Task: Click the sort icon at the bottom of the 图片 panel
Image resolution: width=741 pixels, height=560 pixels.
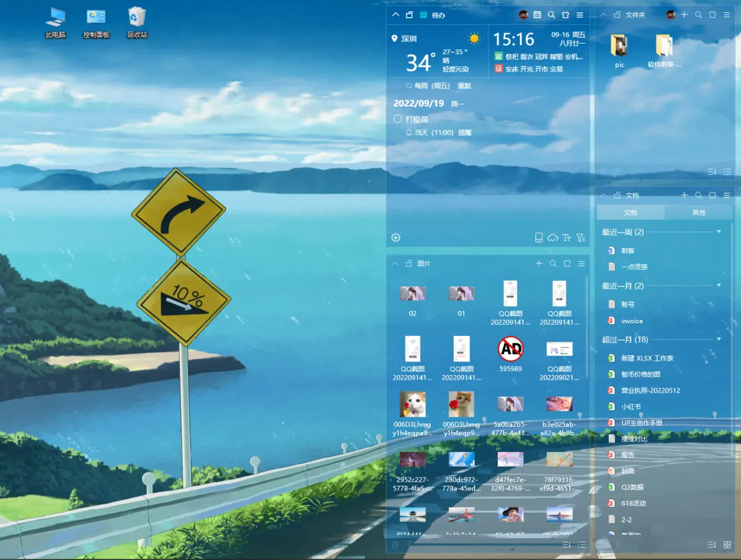Action: click(567, 545)
